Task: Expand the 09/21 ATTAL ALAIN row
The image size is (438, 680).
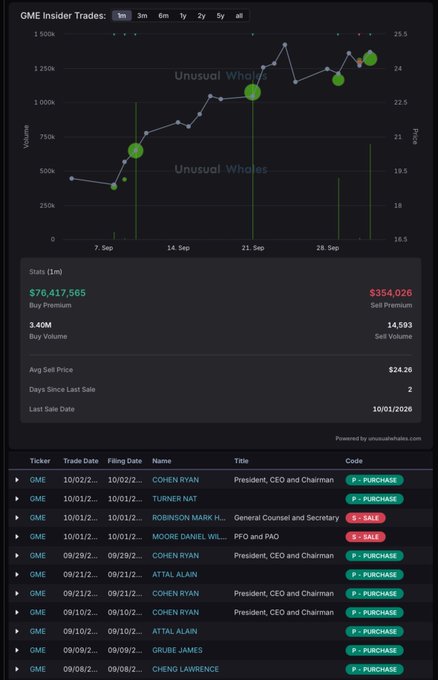Action: pos(17,575)
